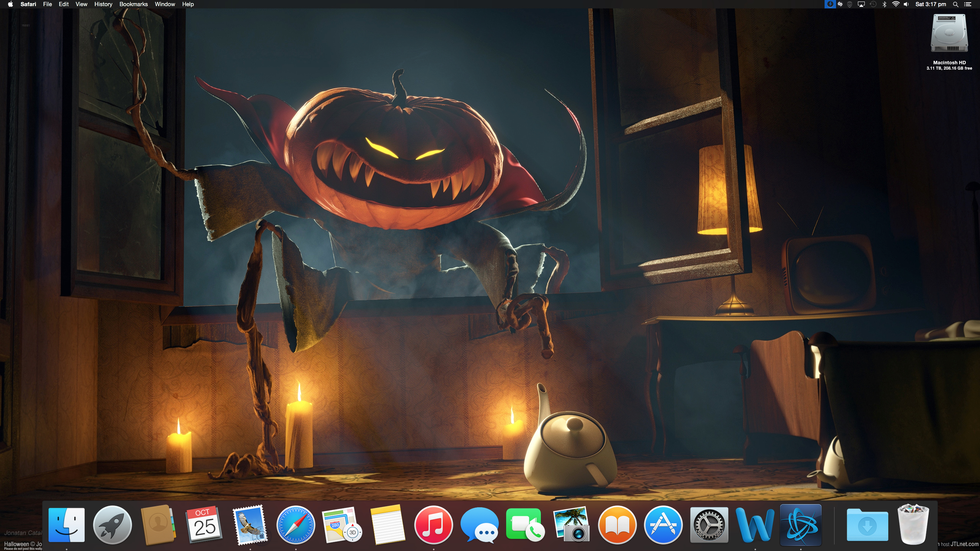
Task: Launch Battle.net app in the dock
Action: (x=800, y=525)
